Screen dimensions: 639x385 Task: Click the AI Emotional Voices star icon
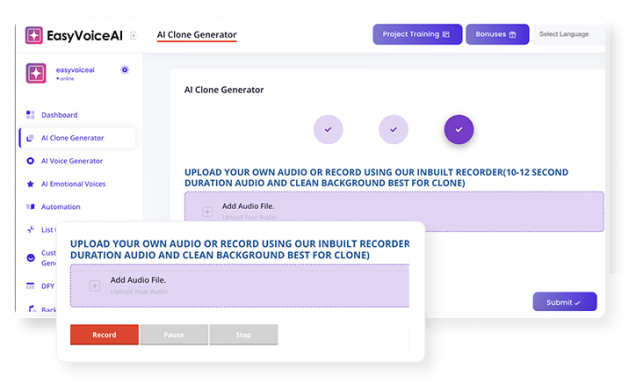click(x=30, y=184)
